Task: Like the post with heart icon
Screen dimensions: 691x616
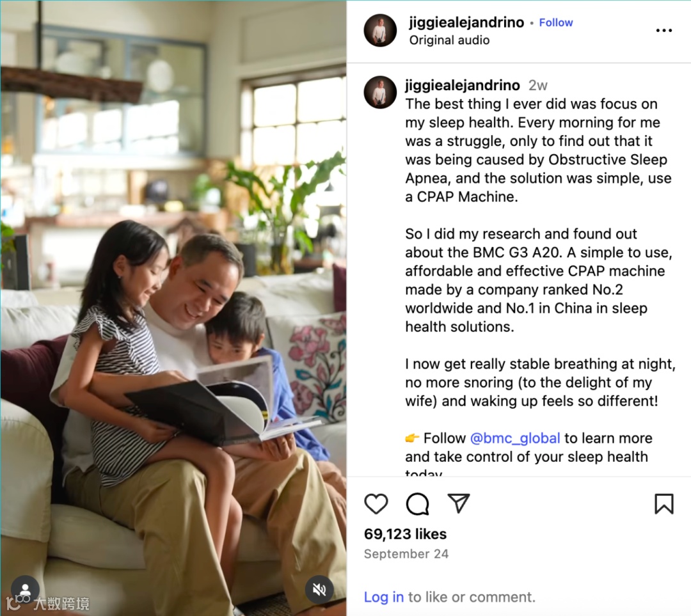Action: pos(376,503)
